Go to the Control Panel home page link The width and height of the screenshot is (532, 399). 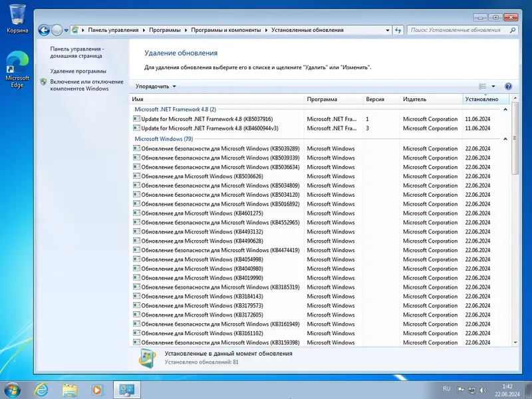[76, 53]
